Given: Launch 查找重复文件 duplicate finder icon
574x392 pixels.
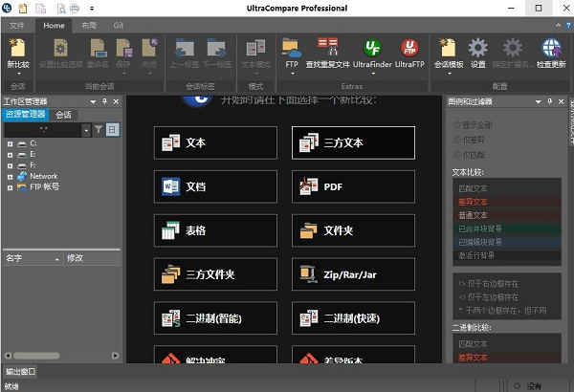Looking at the screenshot, I should coord(327,49).
